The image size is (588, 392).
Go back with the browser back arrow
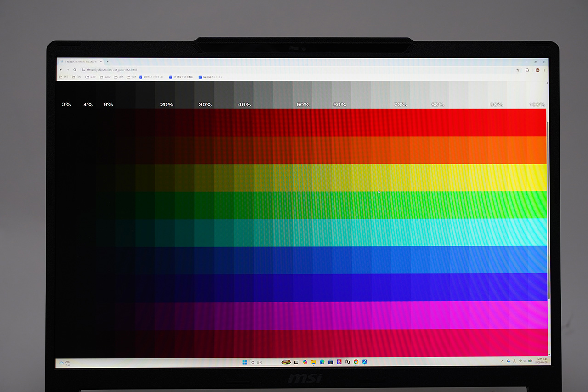point(61,70)
